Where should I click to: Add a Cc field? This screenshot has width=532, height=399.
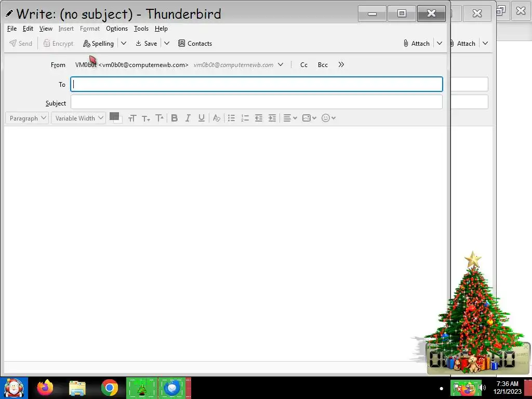[x=303, y=65]
